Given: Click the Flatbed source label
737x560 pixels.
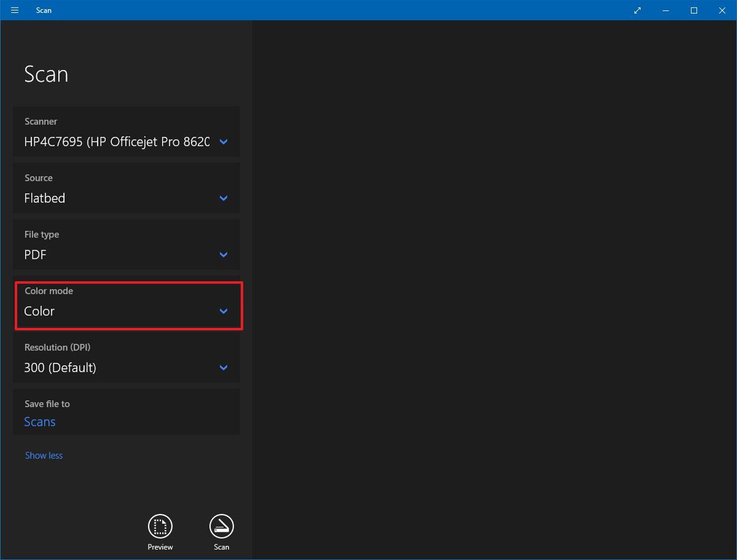Looking at the screenshot, I should tap(44, 198).
